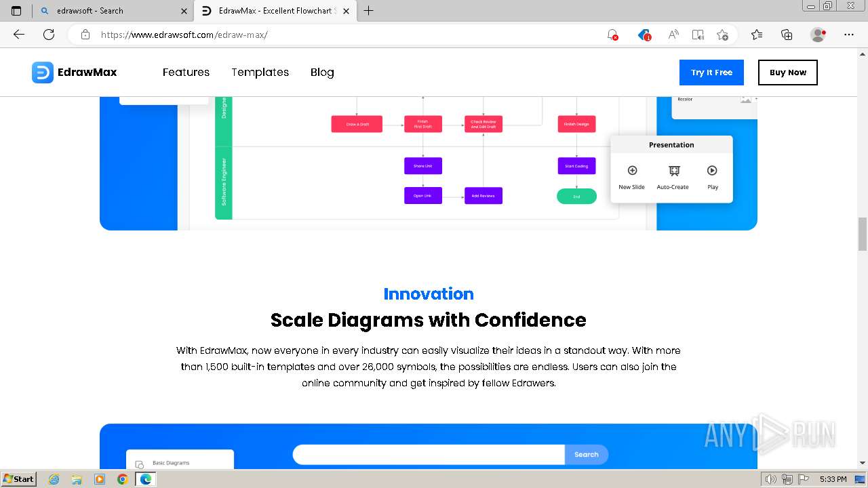Open the Templates menu
This screenshot has height=488, width=868.
tap(260, 73)
